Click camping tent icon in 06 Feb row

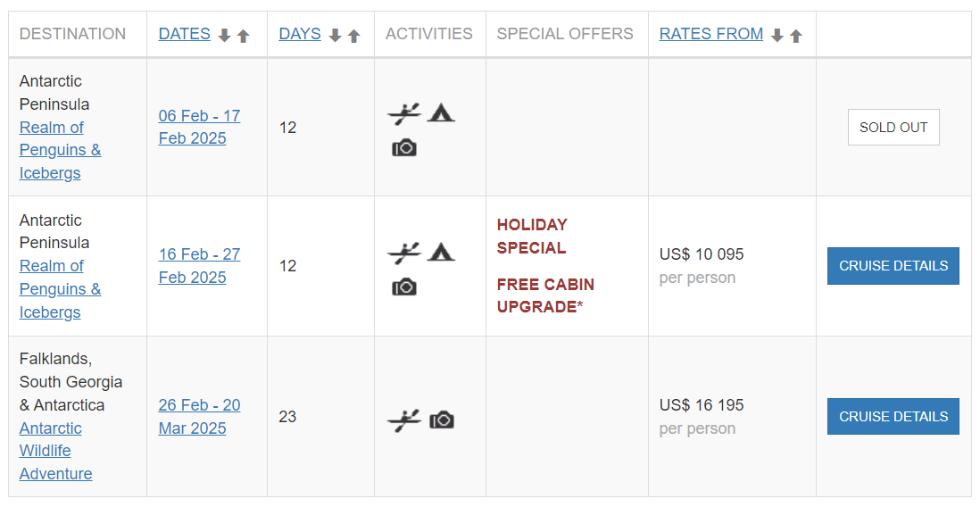441,113
